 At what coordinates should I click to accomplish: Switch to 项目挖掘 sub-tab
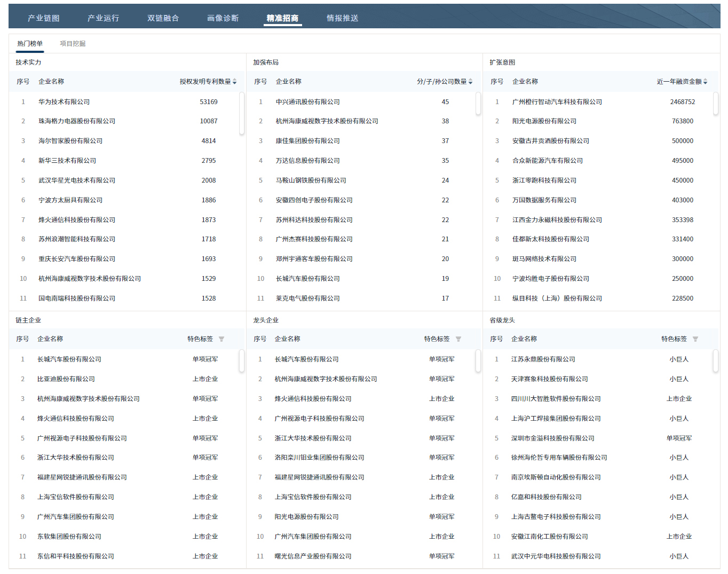tap(73, 44)
